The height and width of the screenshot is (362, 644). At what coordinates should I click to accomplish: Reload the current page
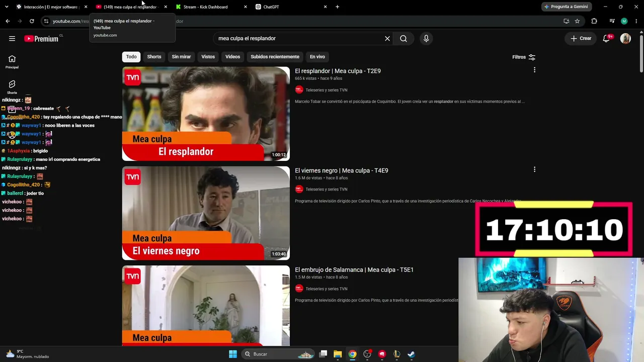pos(32,21)
